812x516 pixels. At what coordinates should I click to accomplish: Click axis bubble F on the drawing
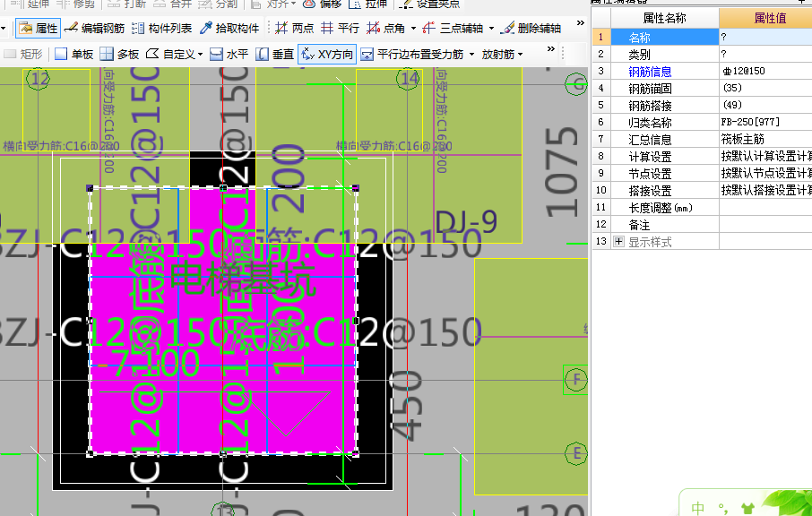576,380
